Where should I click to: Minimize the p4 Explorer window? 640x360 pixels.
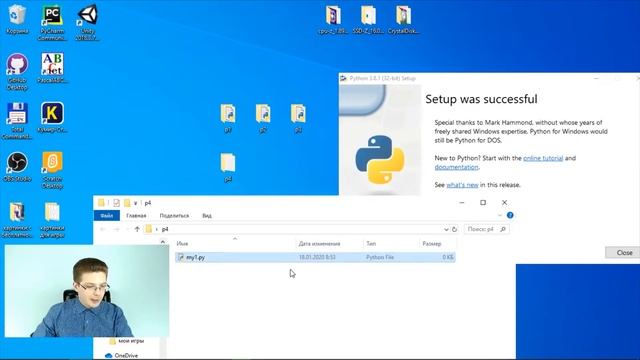[462, 202]
